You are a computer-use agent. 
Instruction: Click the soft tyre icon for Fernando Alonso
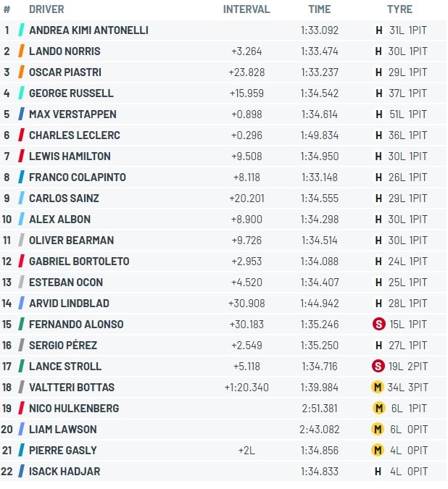378,325
